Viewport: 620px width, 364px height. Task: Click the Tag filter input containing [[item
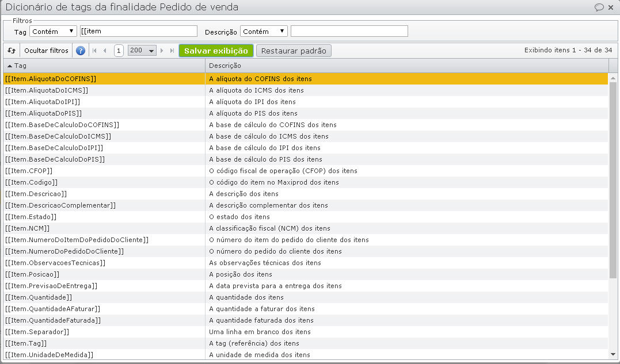tap(138, 31)
